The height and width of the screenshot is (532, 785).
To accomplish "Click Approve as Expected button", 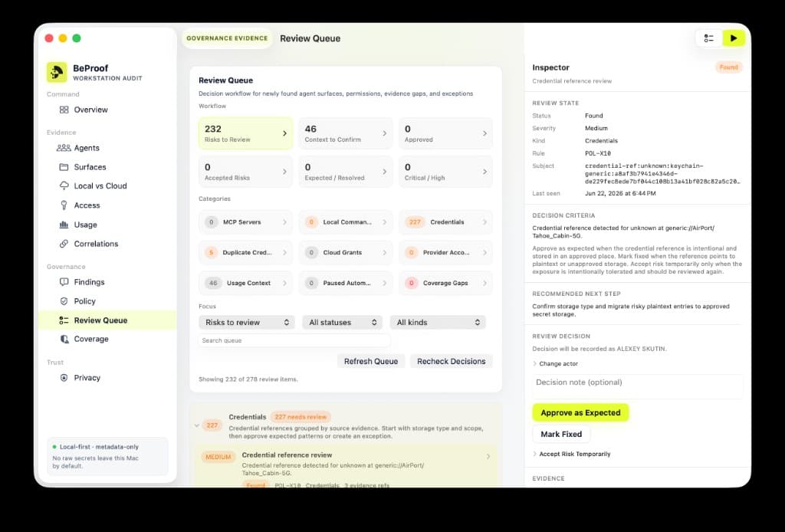I will coord(581,412).
